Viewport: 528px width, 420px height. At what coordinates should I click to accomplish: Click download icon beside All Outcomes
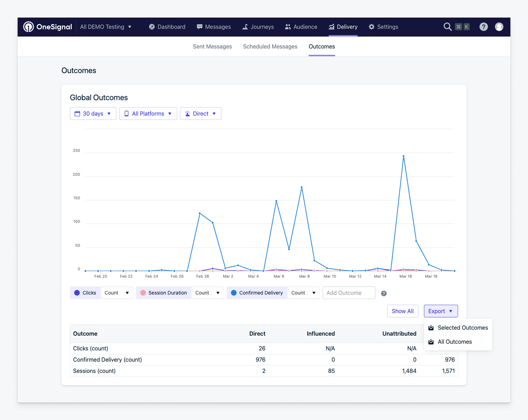(x=431, y=342)
